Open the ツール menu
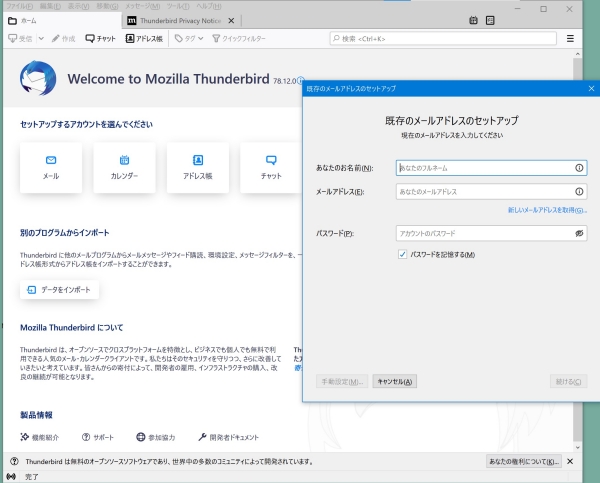Image resolution: width=600 pixels, height=483 pixels. pyautogui.click(x=178, y=6)
